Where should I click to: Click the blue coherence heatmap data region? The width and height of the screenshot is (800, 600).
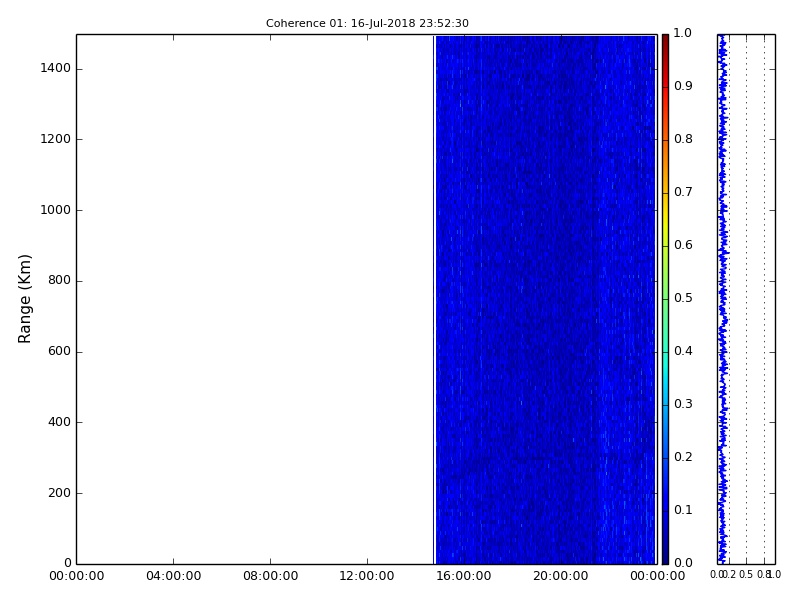pyautogui.click(x=545, y=299)
